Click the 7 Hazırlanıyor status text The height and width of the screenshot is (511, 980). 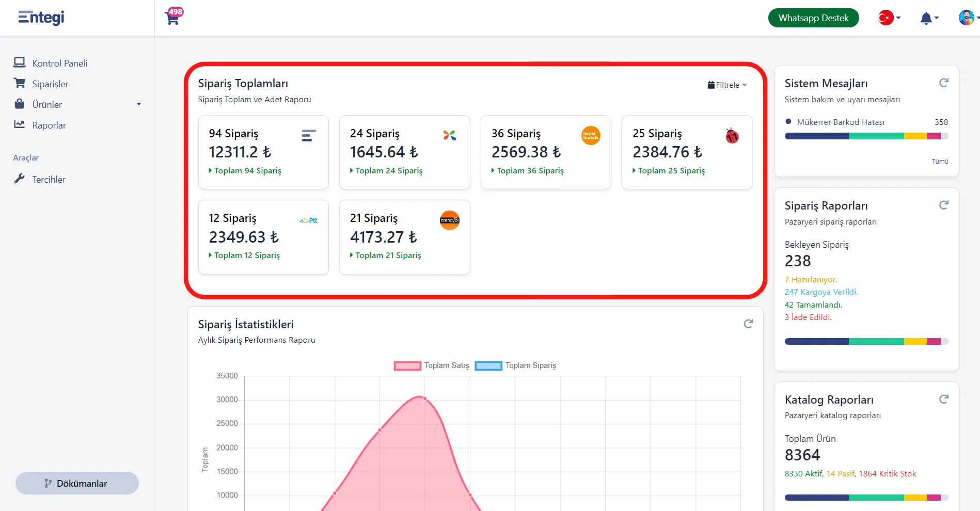(x=811, y=280)
